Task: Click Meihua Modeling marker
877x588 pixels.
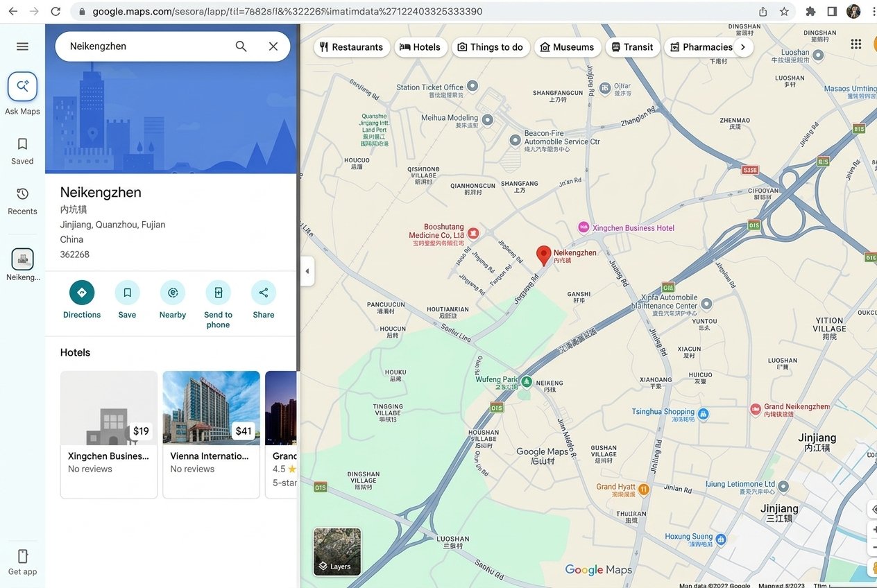Action: click(x=487, y=120)
